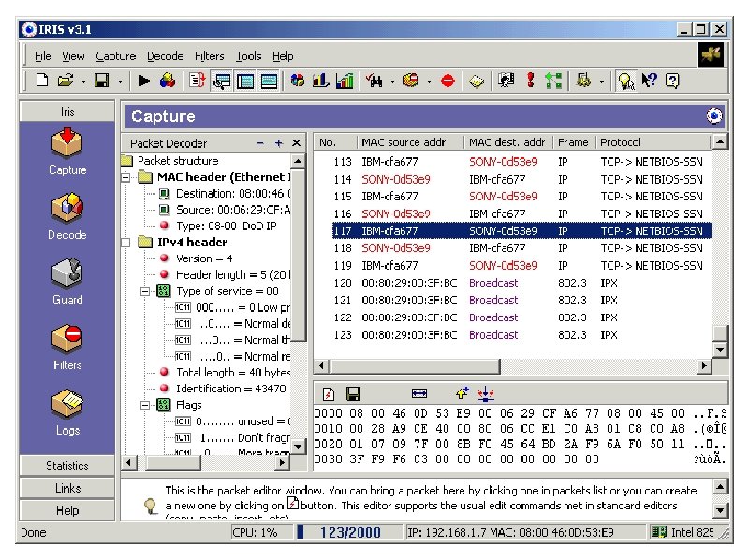
Task: Click the packet list horizontal scrollbar thumb
Action: pyautogui.click(x=415, y=366)
